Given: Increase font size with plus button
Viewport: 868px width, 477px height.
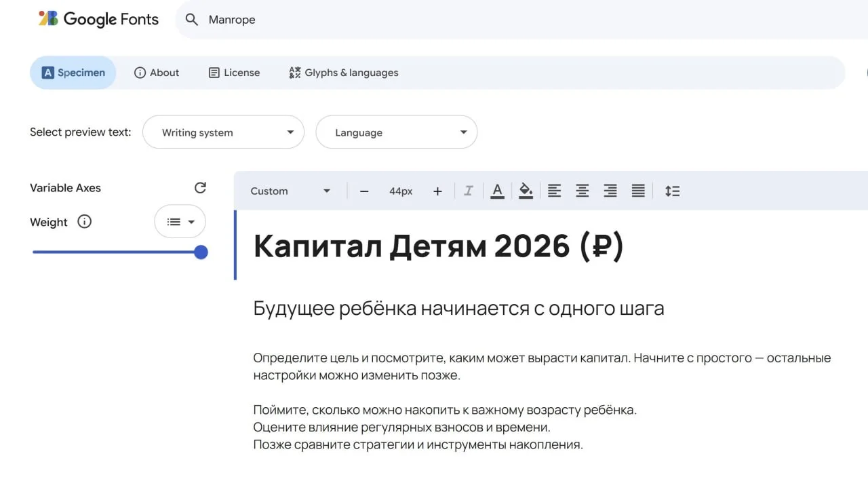Looking at the screenshot, I should coord(437,191).
